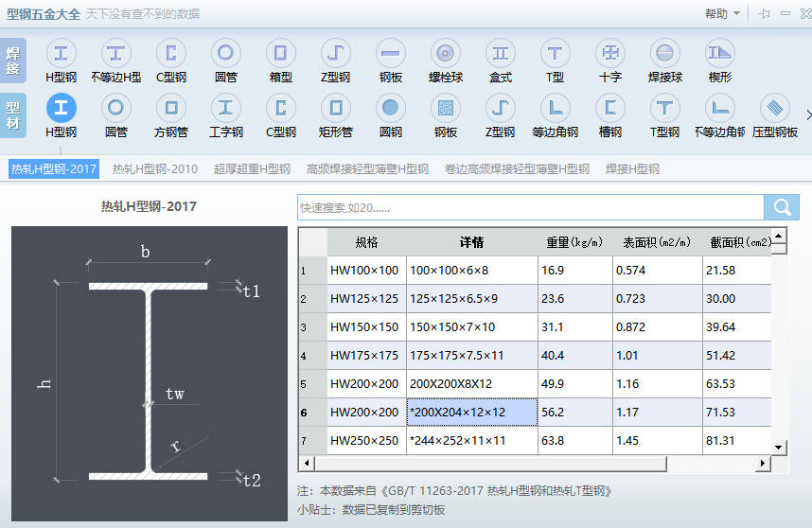Viewport: 812px width, 528px height.
Task: Click table scroll down arrow
Action: point(778,448)
